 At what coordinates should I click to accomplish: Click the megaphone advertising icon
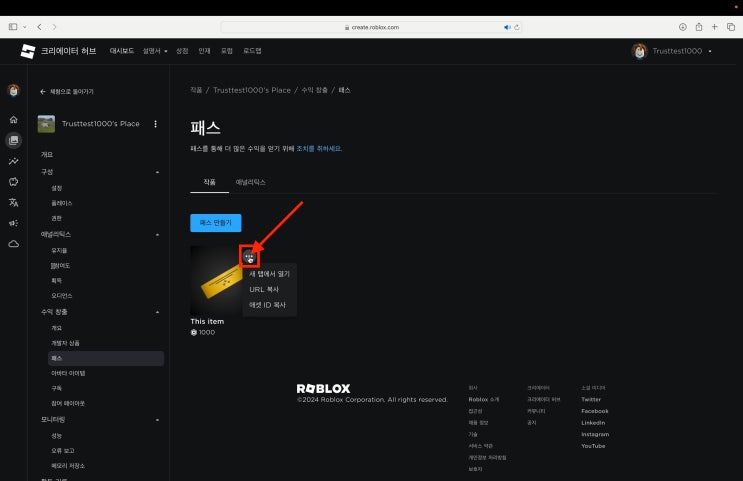coord(13,223)
